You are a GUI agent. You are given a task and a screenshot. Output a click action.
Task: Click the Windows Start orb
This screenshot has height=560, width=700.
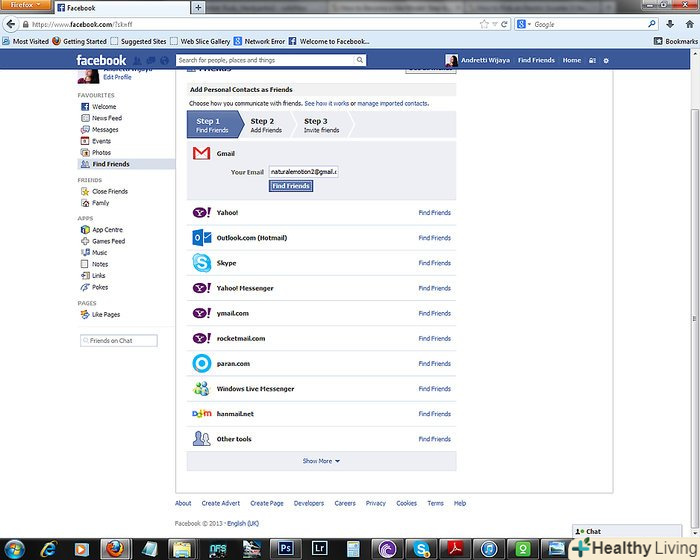coord(15,549)
